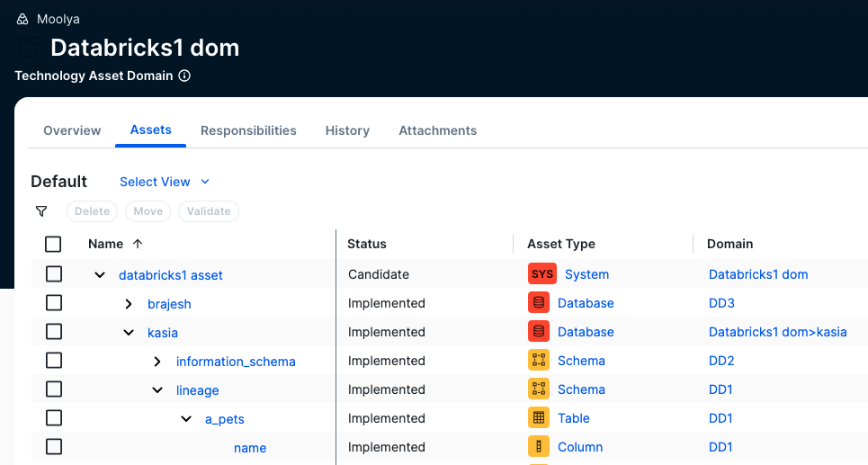Expand the information_schema tree node
The height and width of the screenshot is (465, 868).
click(157, 362)
